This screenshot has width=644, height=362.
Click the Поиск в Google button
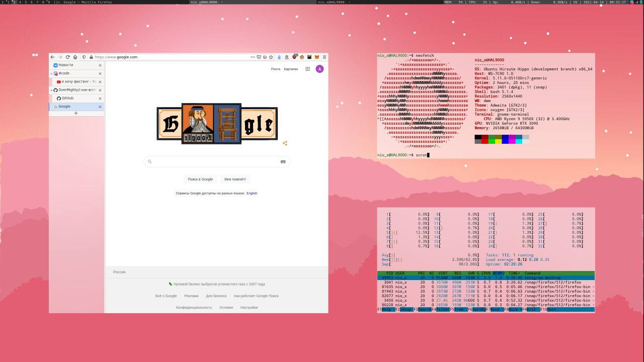(200, 179)
